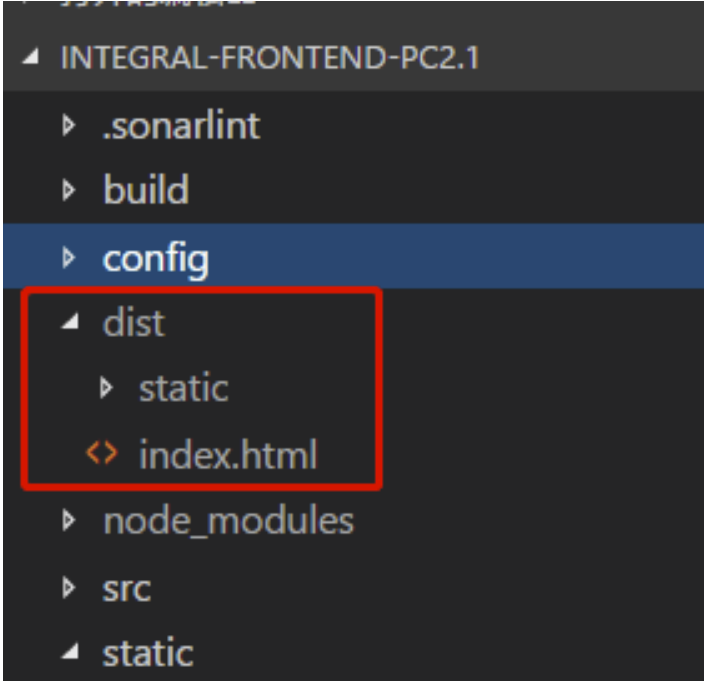The image size is (704, 681).
Task: Expand the src folder arrow
Action: click(x=68, y=588)
